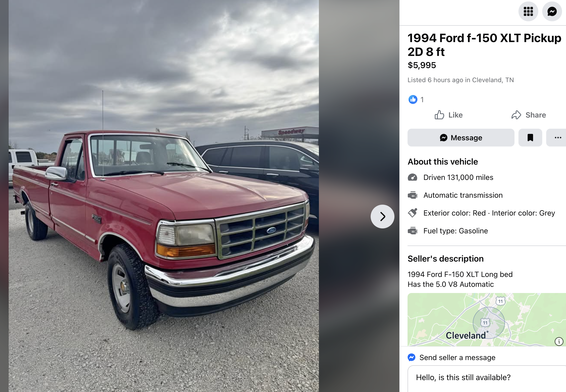Go to the next photo arrow
The height and width of the screenshot is (392, 566).
point(382,217)
